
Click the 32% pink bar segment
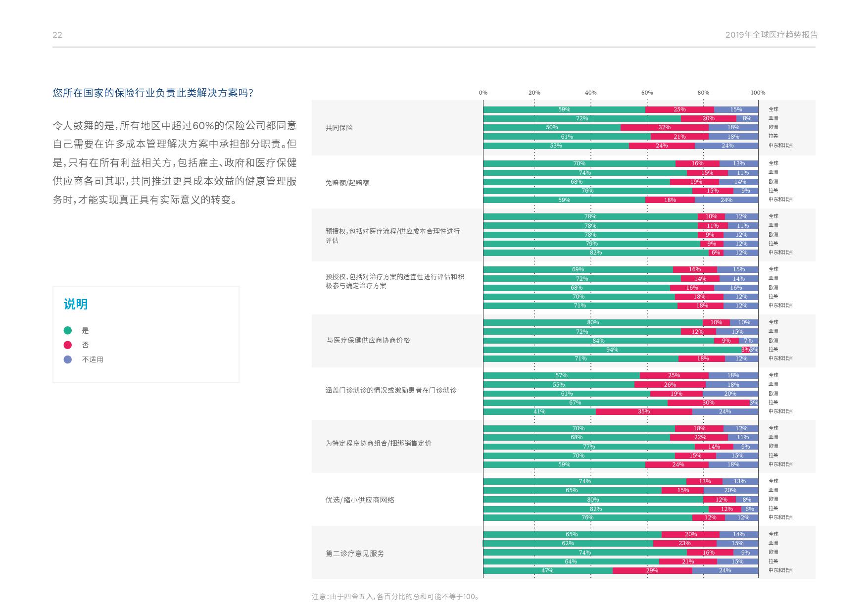[664, 127]
